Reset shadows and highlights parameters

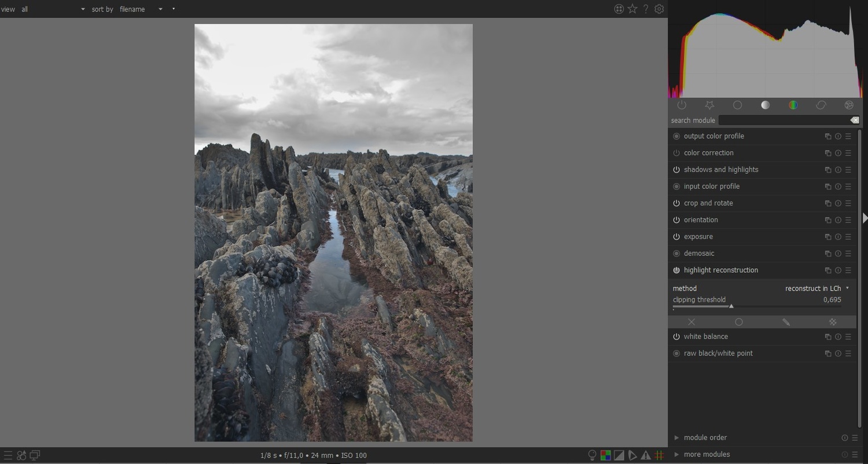pos(838,170)
